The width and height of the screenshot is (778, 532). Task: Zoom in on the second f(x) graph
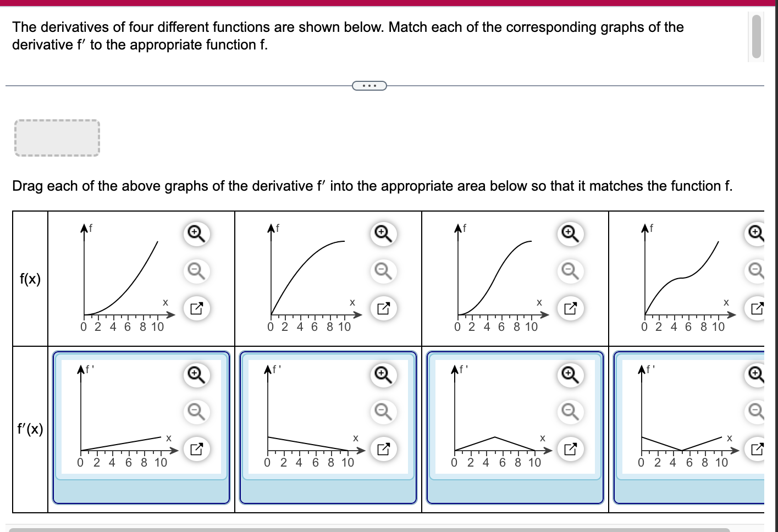(x=383, y=234)
